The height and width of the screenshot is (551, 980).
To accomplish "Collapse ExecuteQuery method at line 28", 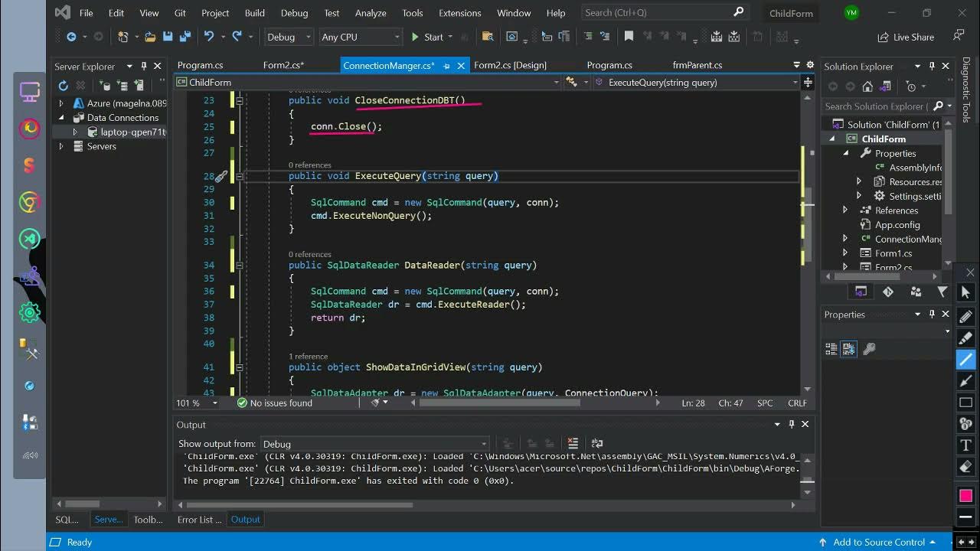I will tap(240, 176).
